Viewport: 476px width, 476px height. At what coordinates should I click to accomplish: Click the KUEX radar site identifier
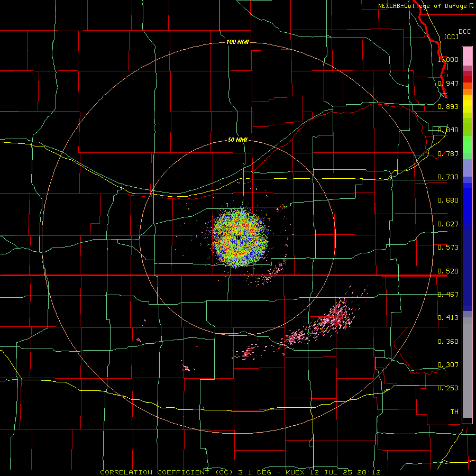point(295,472)
